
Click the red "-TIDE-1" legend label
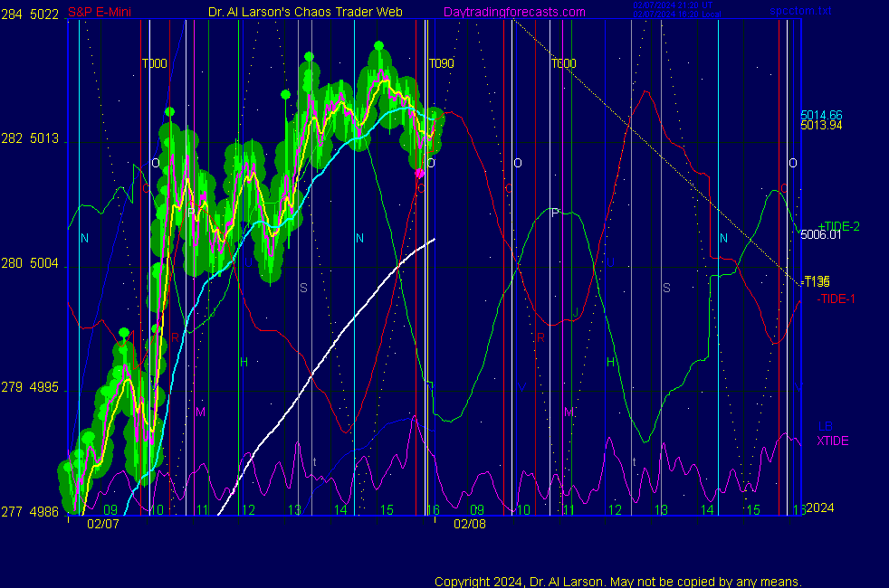pyautogui.click(x=836, y=299)
